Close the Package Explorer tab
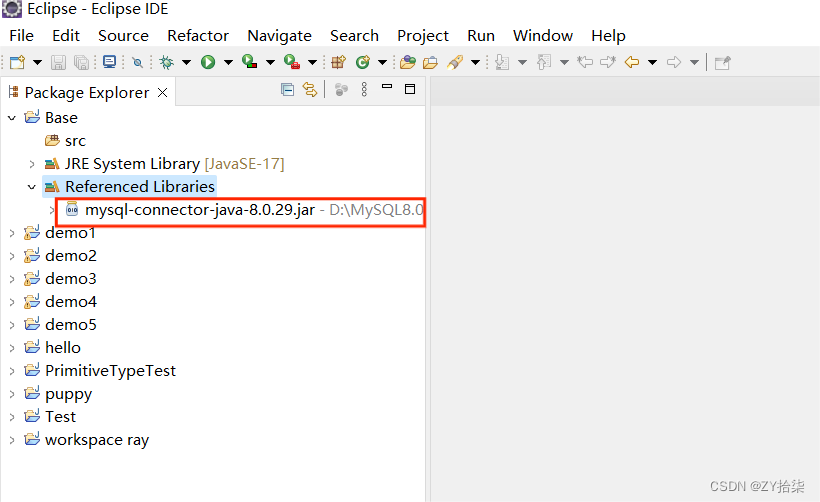820x502 pixels. coord(162,92)
